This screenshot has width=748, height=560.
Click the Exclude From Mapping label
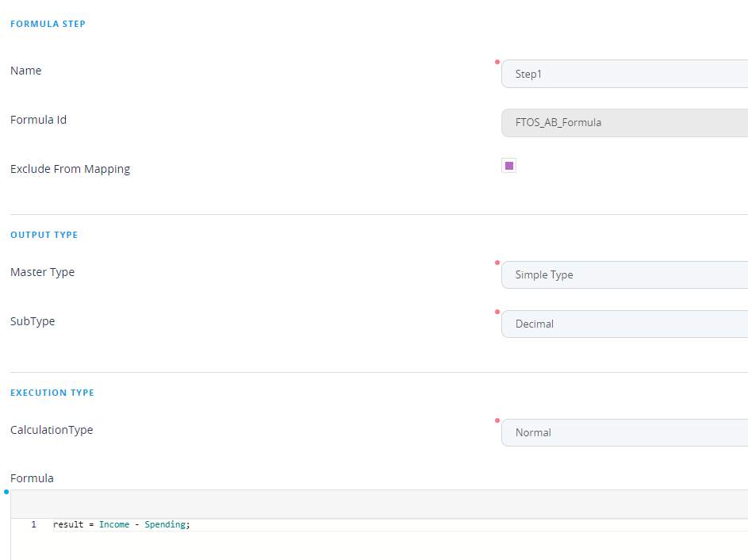tap(70, 169)
